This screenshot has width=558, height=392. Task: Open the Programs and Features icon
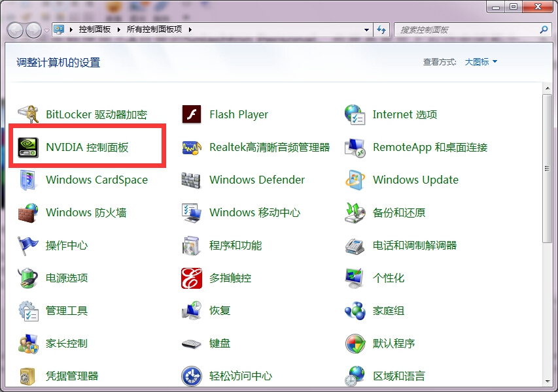pyautogui.click(x=192, y=245)
